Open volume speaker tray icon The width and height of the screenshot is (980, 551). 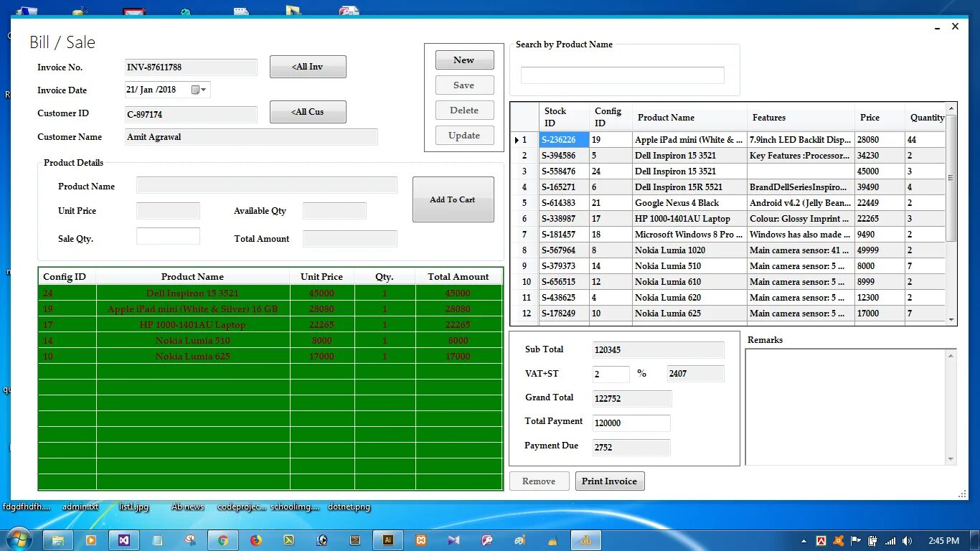click(x=908, y=541)
